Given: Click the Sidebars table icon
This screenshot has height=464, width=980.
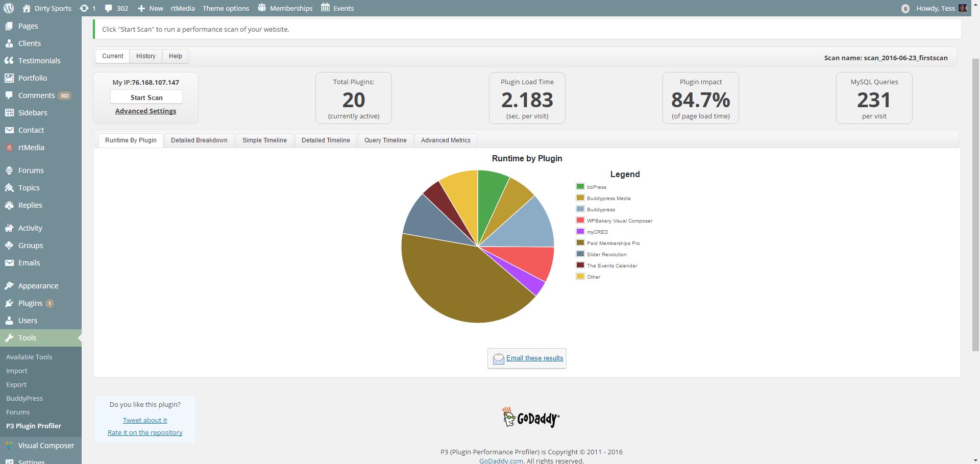Looking at the screenshot, I should pos(9,113).
